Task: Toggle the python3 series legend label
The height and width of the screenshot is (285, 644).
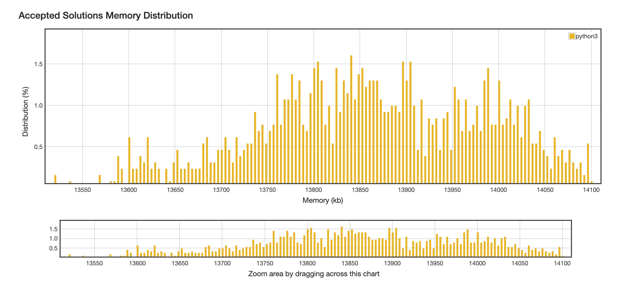Action: (586, 36)
